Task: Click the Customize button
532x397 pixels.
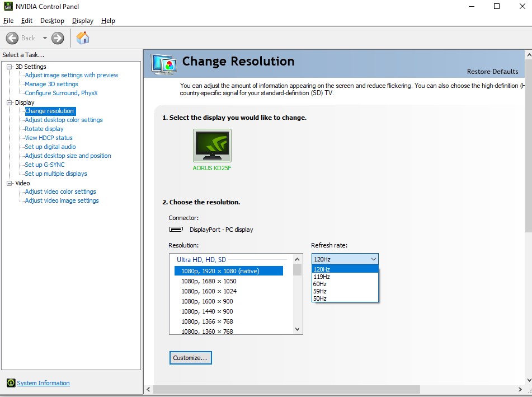Action: [190, 357]
